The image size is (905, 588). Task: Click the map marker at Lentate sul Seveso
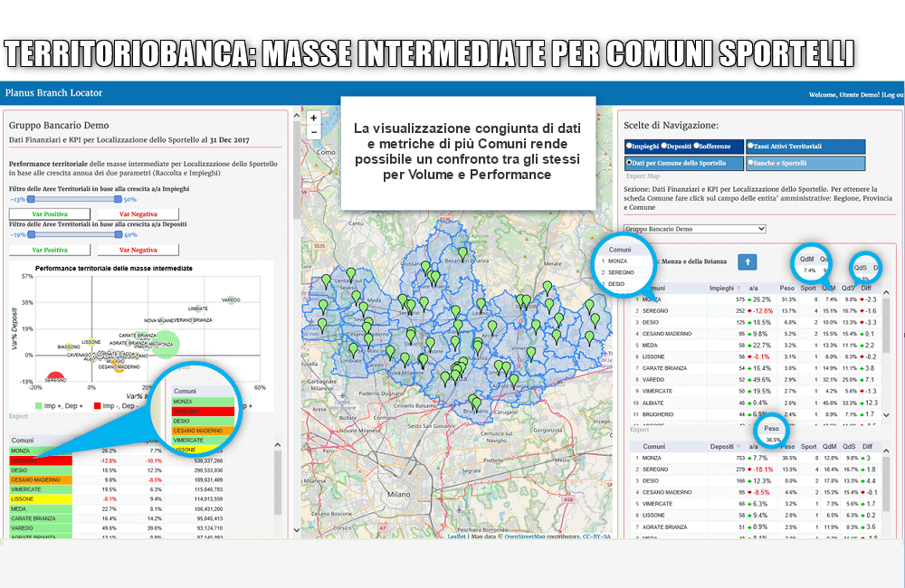[x=350, y=274]
